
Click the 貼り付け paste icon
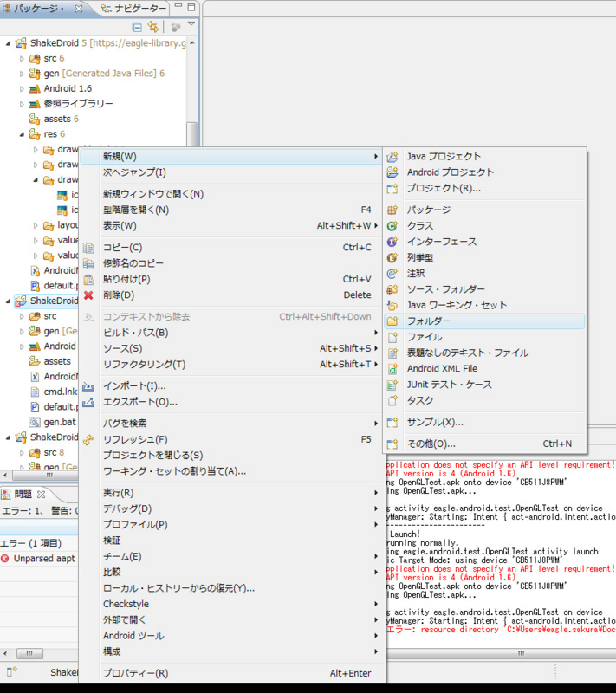pos(88,279)
